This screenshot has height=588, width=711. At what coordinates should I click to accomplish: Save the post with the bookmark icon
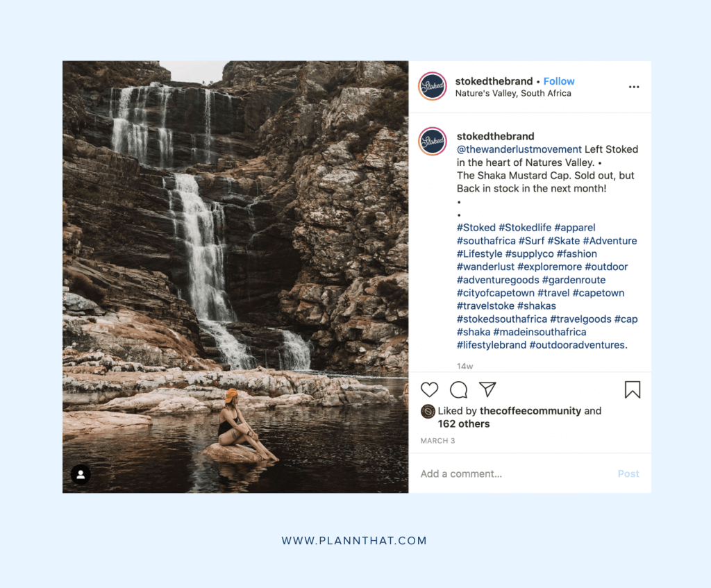pos(632,389)
